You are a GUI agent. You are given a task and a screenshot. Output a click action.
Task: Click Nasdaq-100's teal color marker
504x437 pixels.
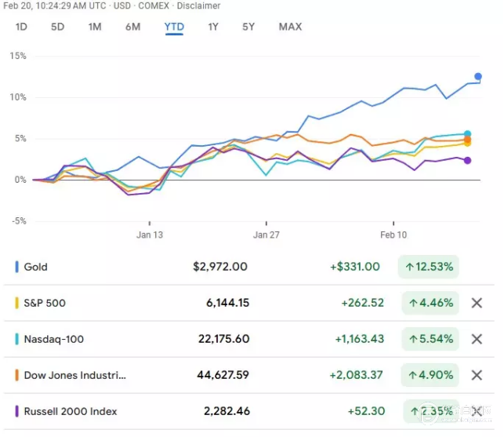coord(16,339)
